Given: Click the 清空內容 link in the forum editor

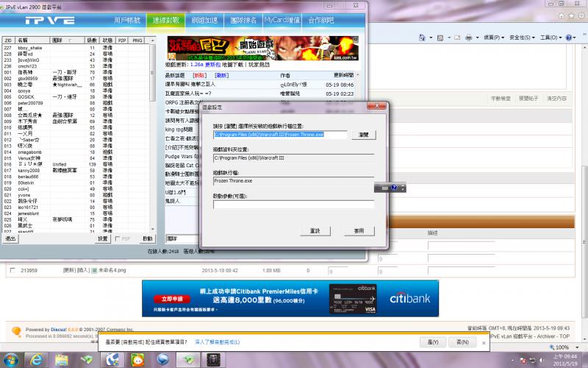Looking at the screenshot, I should tap(556, 99).
